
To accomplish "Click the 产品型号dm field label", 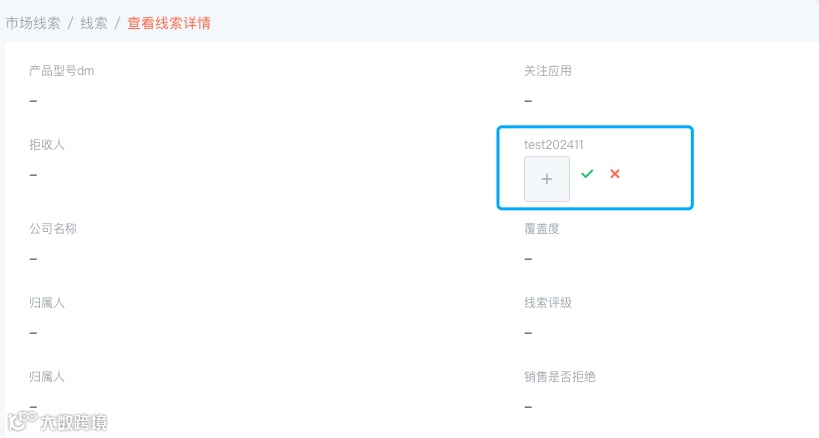I will (62, 71).
